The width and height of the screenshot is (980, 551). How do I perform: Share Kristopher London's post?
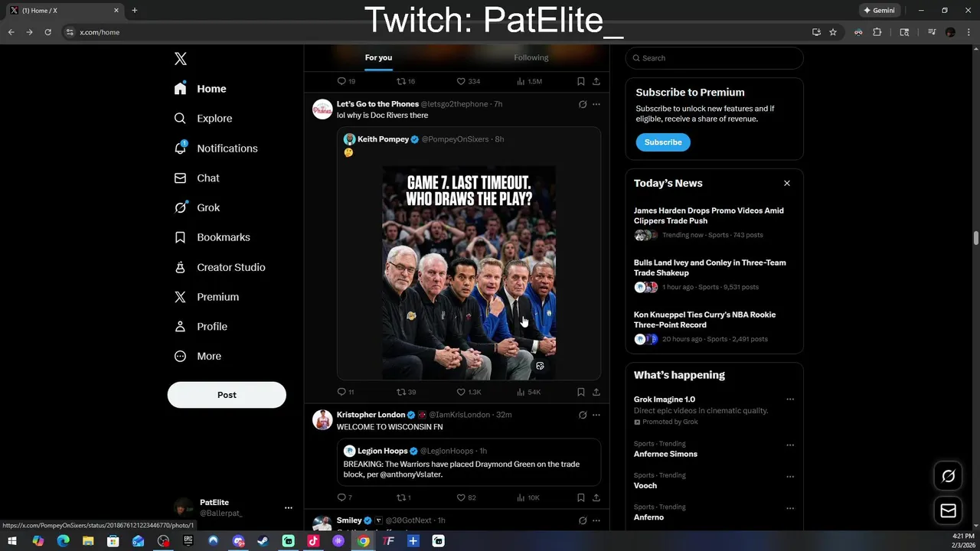pos(596,497)
